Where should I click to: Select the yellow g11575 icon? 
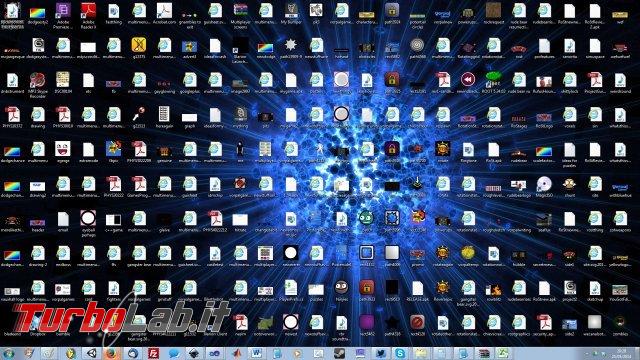[139, 45]
